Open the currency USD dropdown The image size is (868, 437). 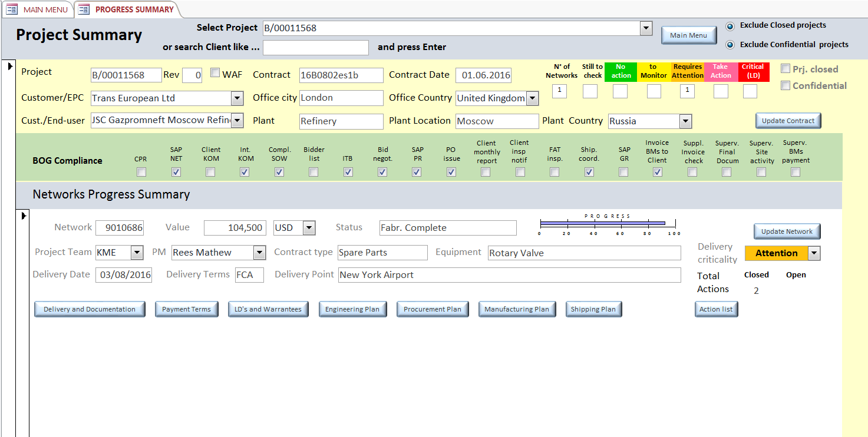click(x=309, y=228)
